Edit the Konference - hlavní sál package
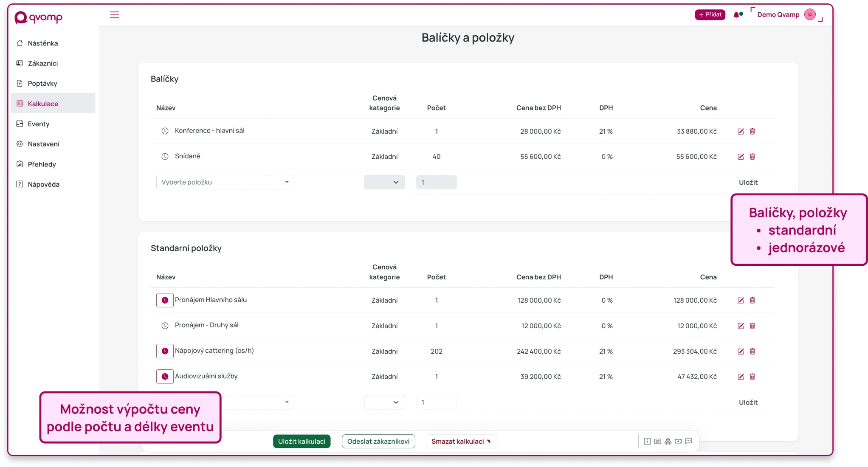 point(741,131)
